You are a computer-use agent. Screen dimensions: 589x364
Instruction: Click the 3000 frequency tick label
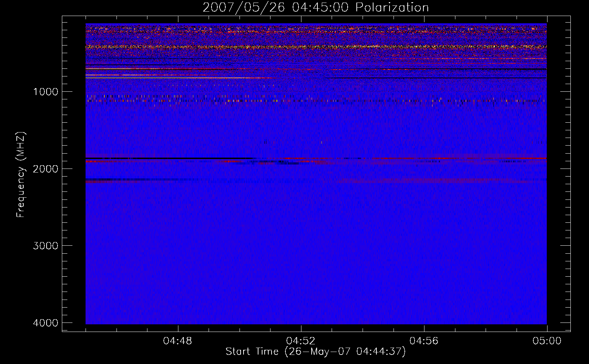coord(46,246)
